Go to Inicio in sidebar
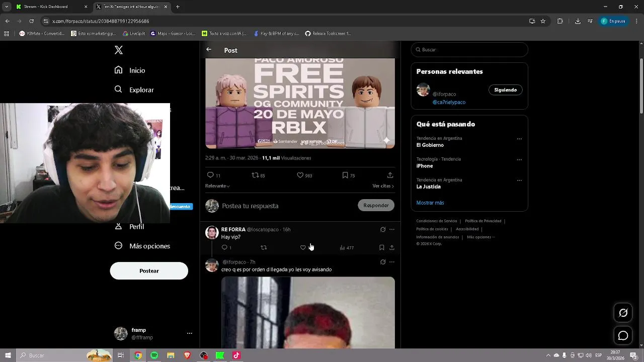 (130, 70)
